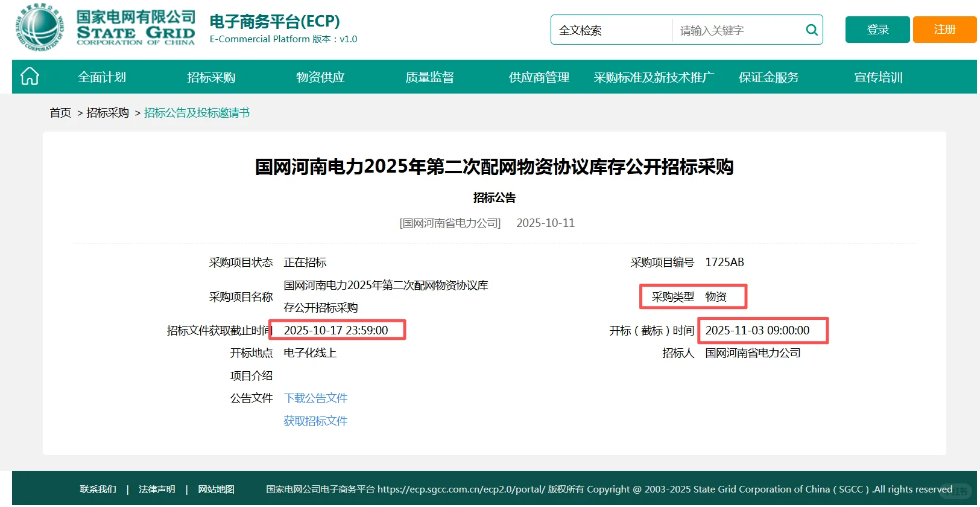This screenshot has height=507, width=980.
Task: Click bid opening time 2025-11-03 09:00:00
Action: point(757,331)
